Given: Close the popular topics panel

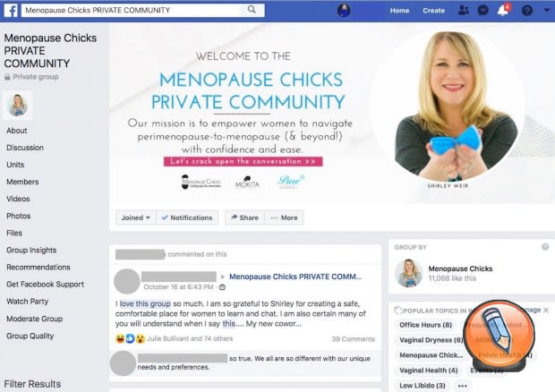Looking at the screenshot, I should (x=546, y=310).
